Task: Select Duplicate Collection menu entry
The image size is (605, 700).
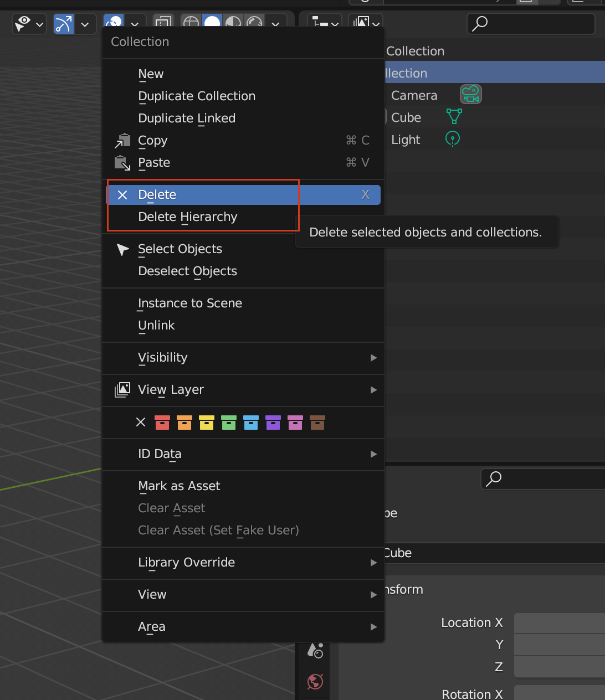Action: (197, 96)
